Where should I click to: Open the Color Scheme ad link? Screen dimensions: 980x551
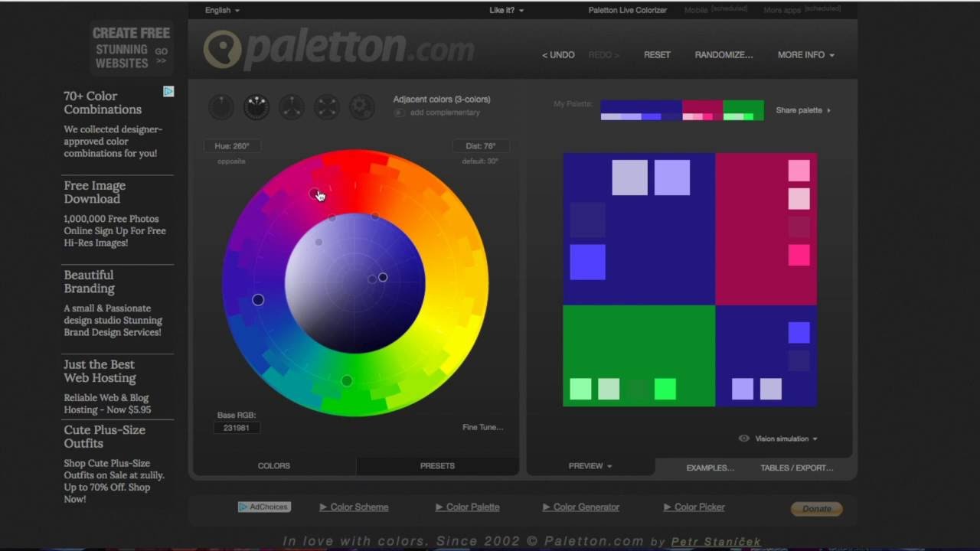point(354,507)
